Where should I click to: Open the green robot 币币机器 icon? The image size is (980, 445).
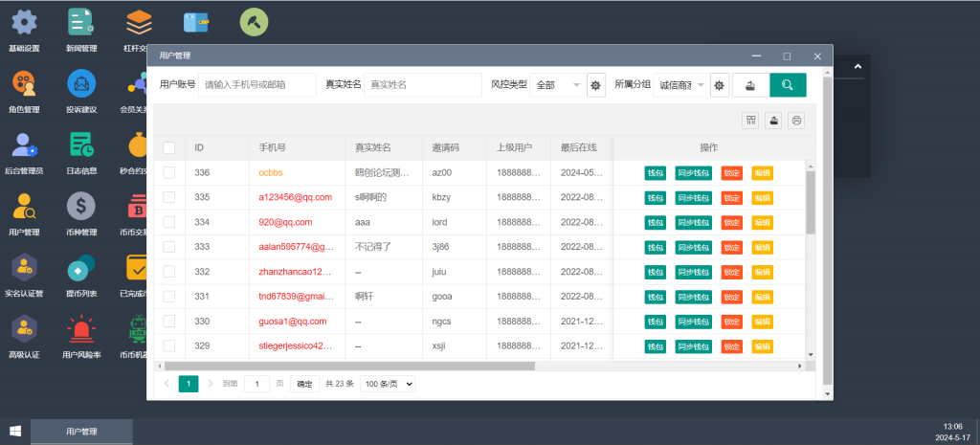(138, 329)
